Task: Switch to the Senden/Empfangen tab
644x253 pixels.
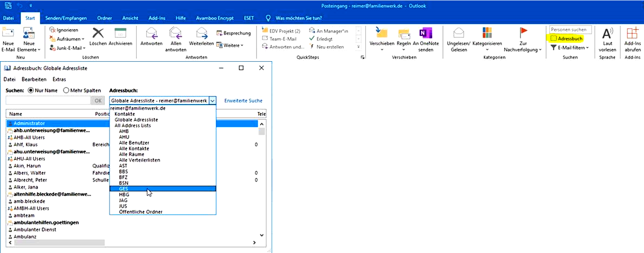Action: coord(66,18)
